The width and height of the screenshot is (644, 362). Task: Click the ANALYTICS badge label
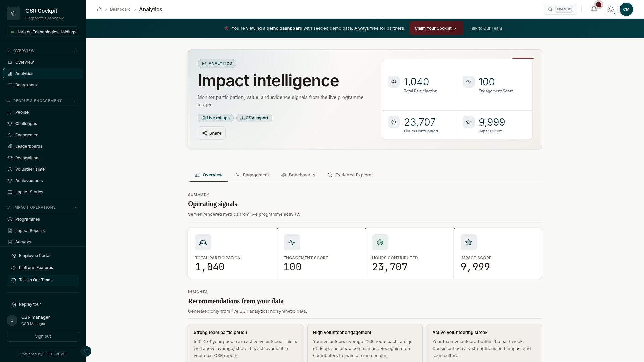pyautogui.click(x=217, y=64)
